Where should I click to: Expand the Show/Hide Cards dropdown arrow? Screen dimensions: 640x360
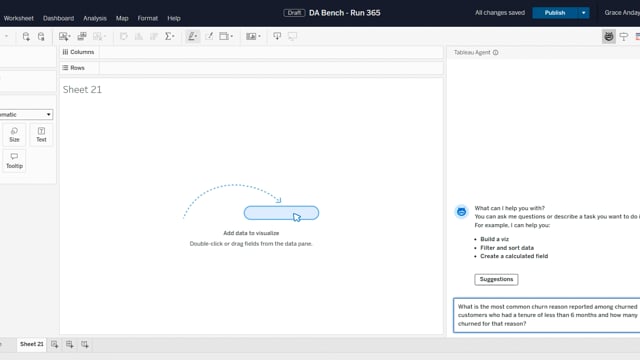click(x=259, y=36)
